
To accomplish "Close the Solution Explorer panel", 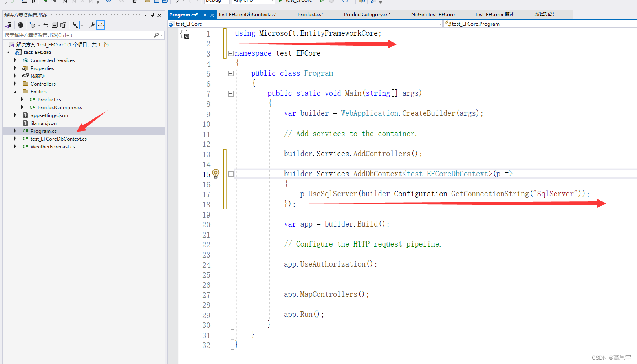I will (159, 15).
